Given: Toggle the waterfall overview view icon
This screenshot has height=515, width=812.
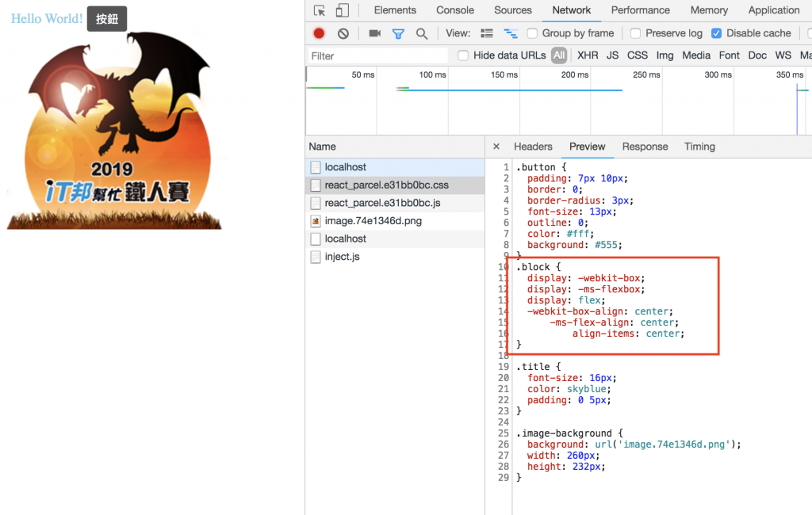Looking at the screenshot, I should (511, 33).
